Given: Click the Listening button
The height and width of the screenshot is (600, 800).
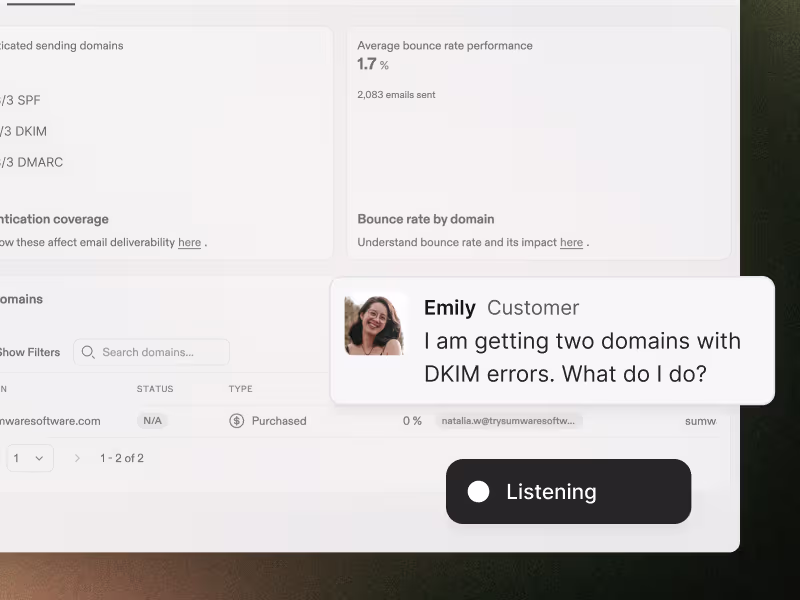Looking at the screenshot, I should pyautogui.click(x=568, y=491).
